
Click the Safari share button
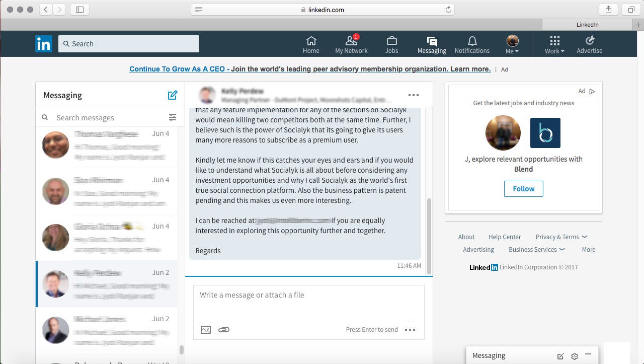[609, 10]
